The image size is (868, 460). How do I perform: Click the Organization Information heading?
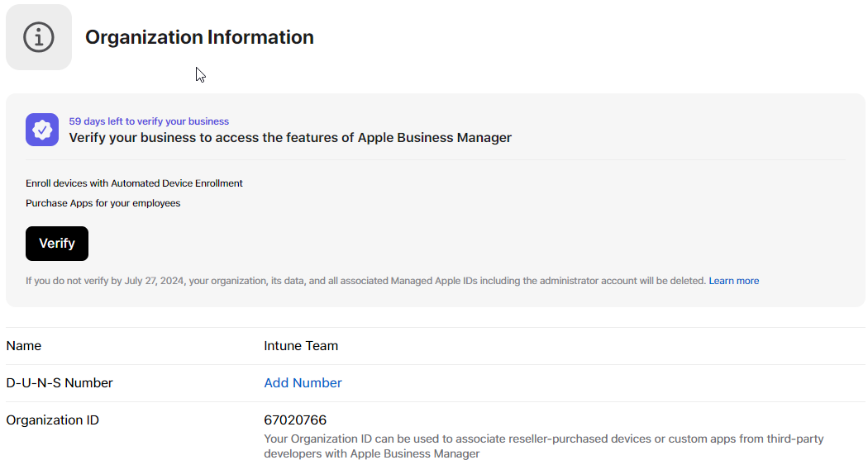coord(199,37)
